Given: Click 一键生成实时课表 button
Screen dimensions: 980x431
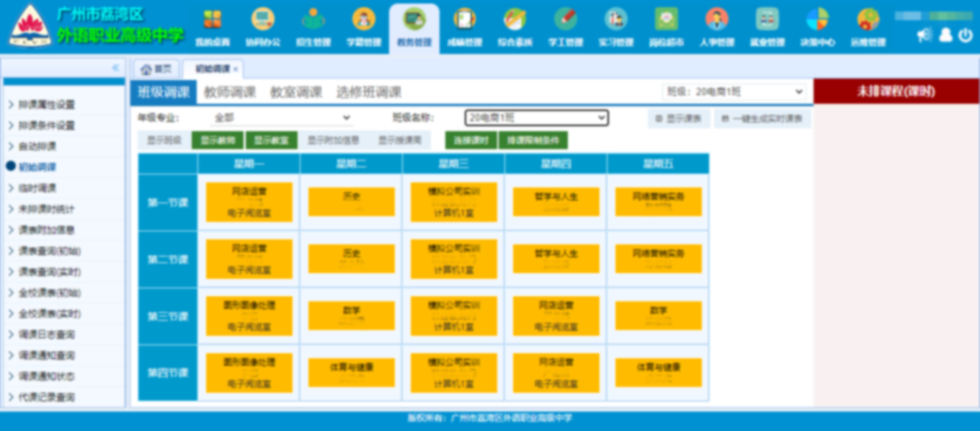Looking at the screenshot, I should (762, 119).
